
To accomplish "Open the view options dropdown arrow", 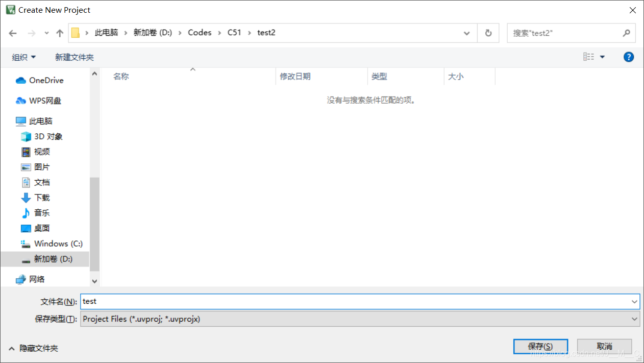I will (x=602, y=57).
